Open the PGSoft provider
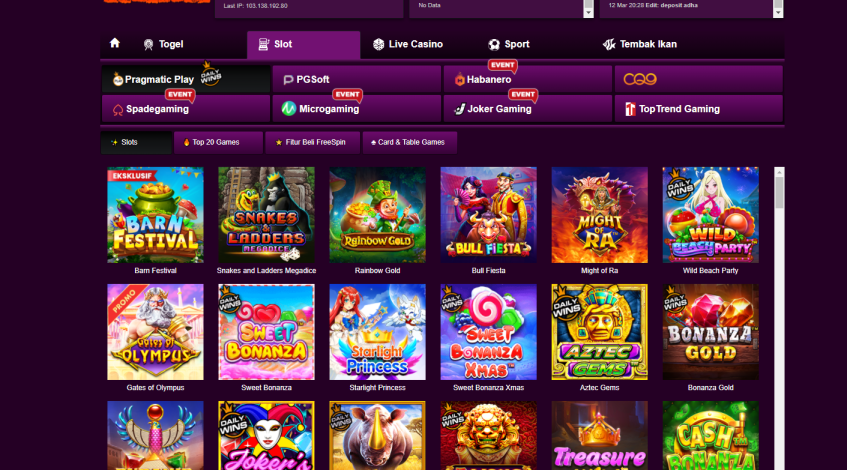 tap(357, 79)
